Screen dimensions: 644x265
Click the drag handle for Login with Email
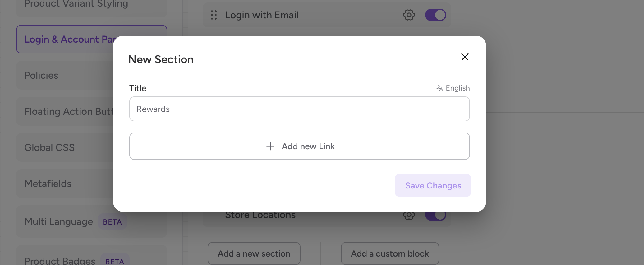214,15
